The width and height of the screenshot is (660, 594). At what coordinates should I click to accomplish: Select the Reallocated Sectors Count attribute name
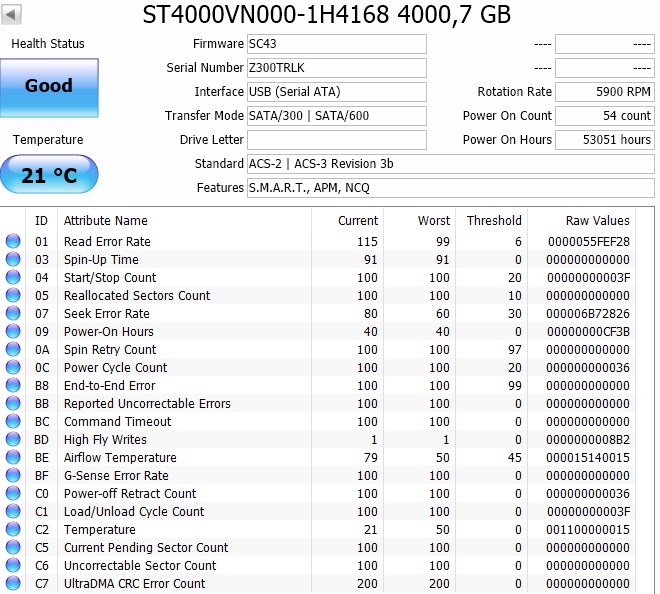coord(137,296)
